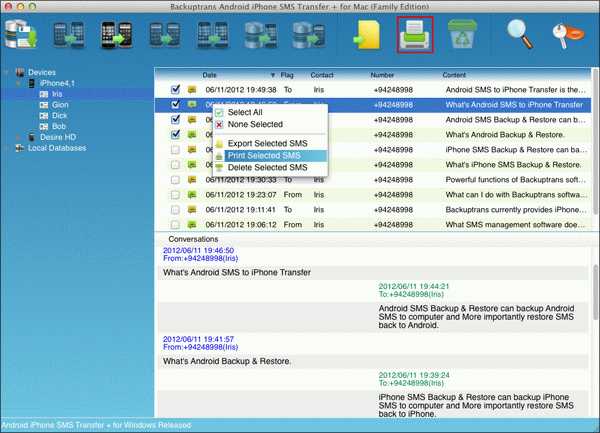Image resolution: width=600 pixels, height=433 pixels.
Task: Click the message icon on 19:11:41 row
Action: (192, 210)
